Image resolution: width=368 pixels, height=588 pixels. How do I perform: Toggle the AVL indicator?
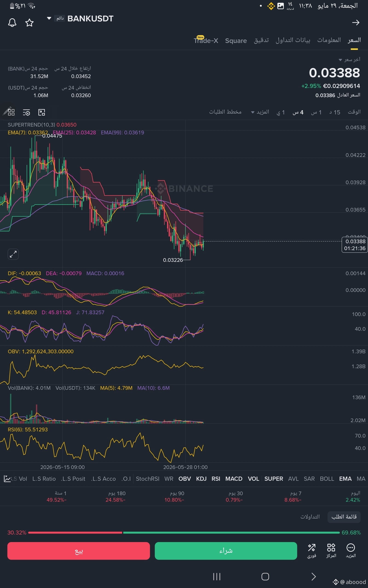click(x=293, y=479)
